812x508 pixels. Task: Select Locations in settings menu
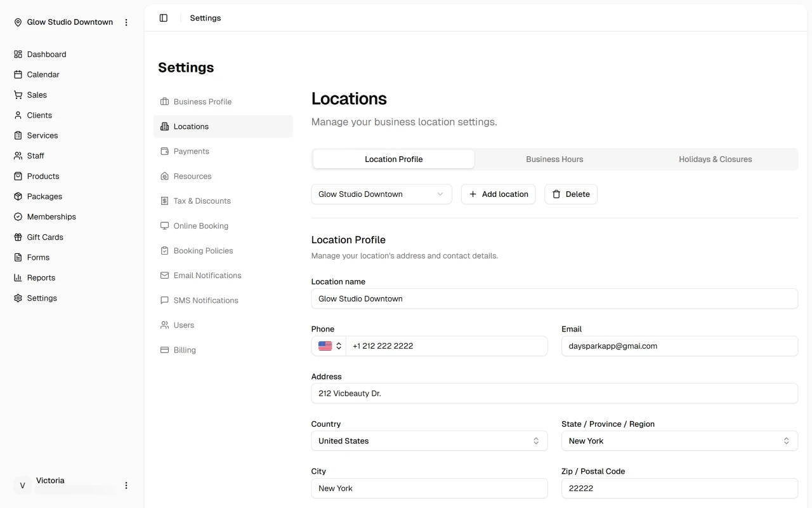223,126
